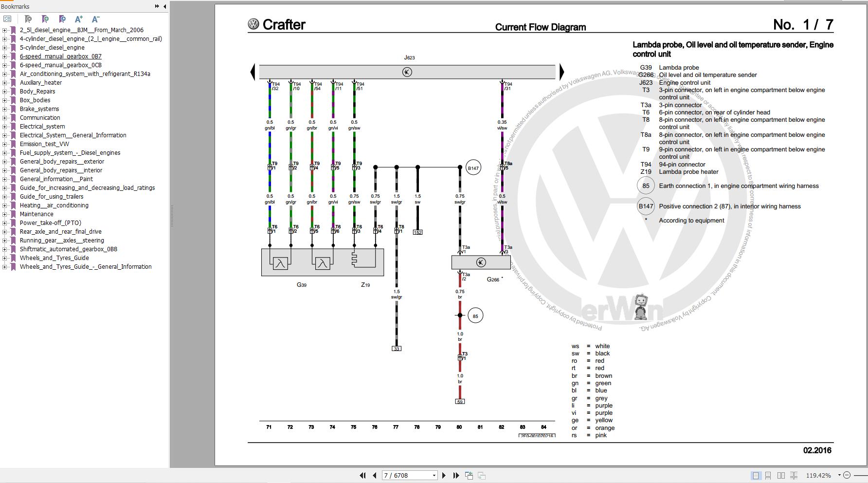Collapse the Bookmarks panel arrow
This screenshot has height=483, width=868.
click(x=164, y=6)
